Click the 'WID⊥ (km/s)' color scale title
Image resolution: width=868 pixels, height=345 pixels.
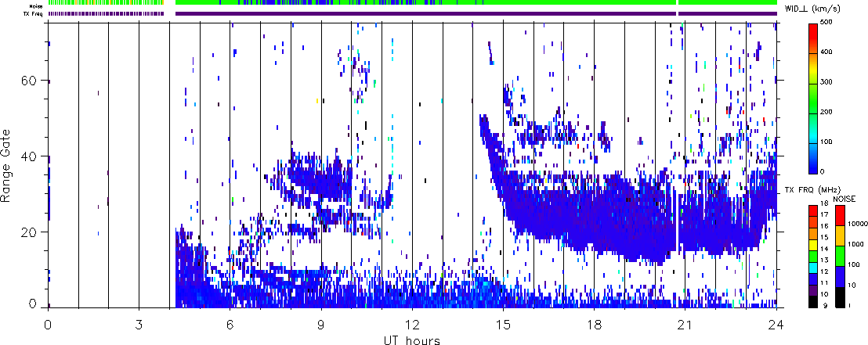point(811,8)
